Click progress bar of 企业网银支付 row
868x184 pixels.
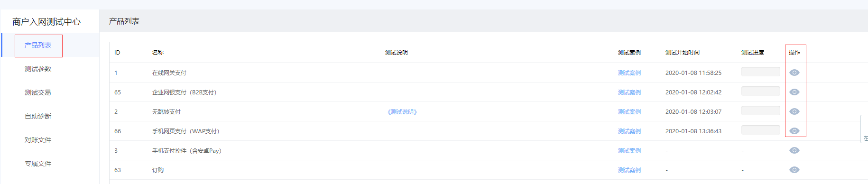[x=760, y=91]
